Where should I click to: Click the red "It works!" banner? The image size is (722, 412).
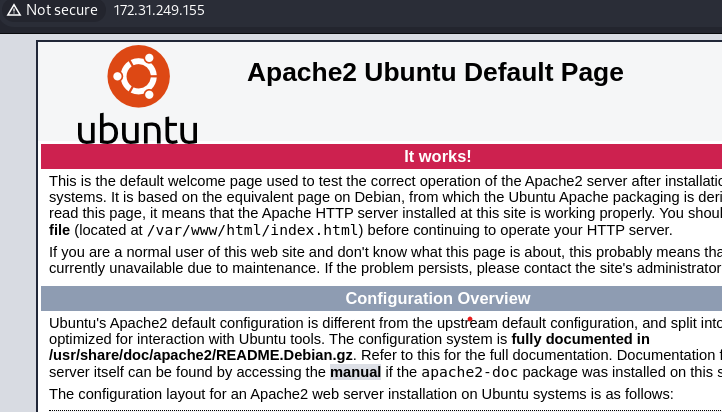pos(437,156)
